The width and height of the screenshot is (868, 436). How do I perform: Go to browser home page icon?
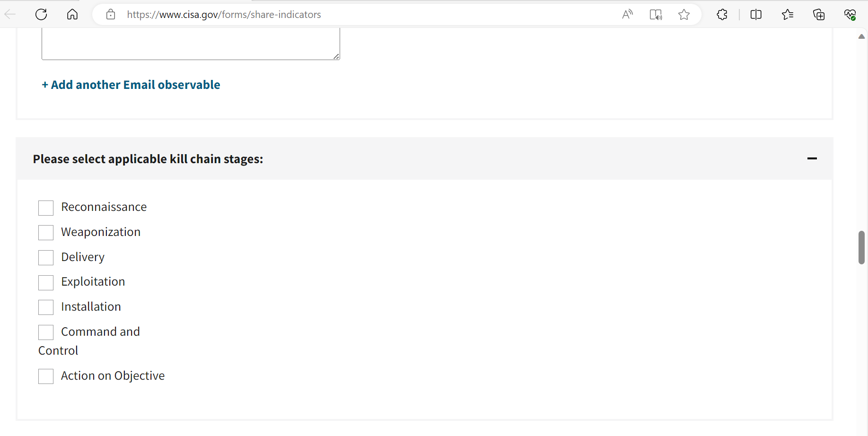[x=72, y=15]
